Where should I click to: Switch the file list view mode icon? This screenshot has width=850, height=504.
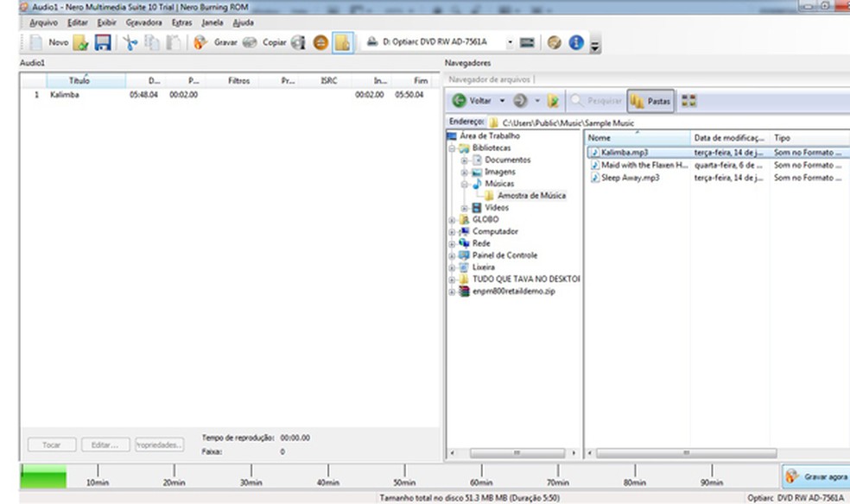click(x=688, y=101)
